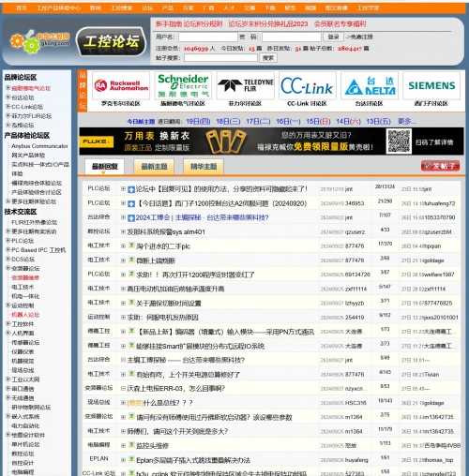This screenshot has width=469, height=476.
Task: Click the EPLAN forum category cell
Action: click(x=98, y=458)
